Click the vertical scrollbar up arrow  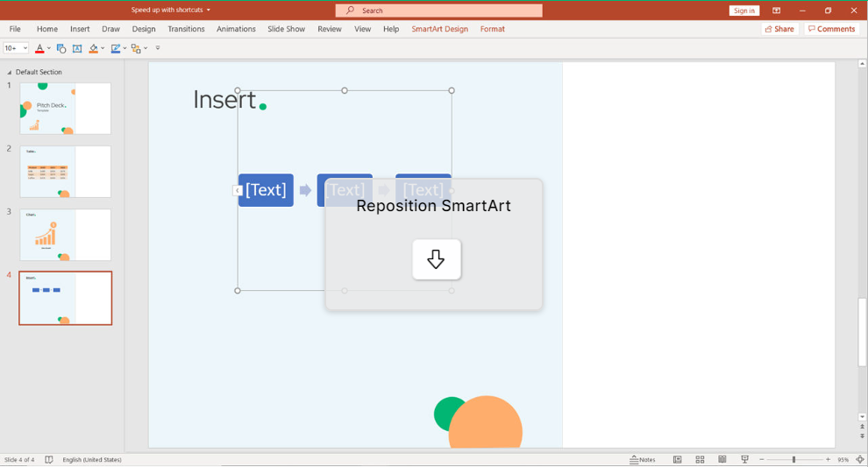[862, 64]
